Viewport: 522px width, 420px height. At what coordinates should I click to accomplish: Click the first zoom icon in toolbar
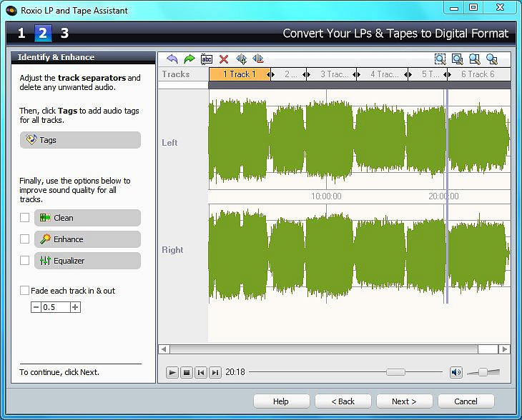pyautogui.click(x=440, y=59)
